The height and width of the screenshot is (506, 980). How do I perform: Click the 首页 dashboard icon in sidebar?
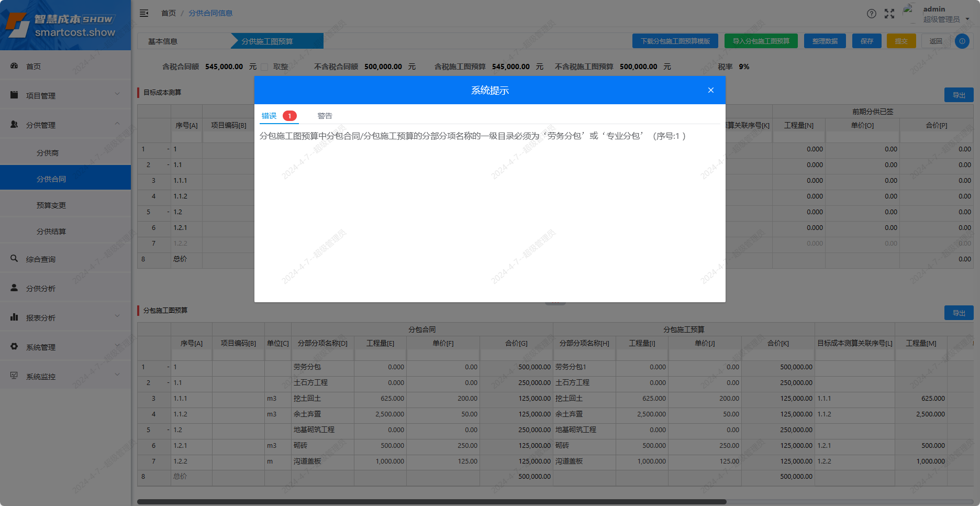(x=14, y=66)
